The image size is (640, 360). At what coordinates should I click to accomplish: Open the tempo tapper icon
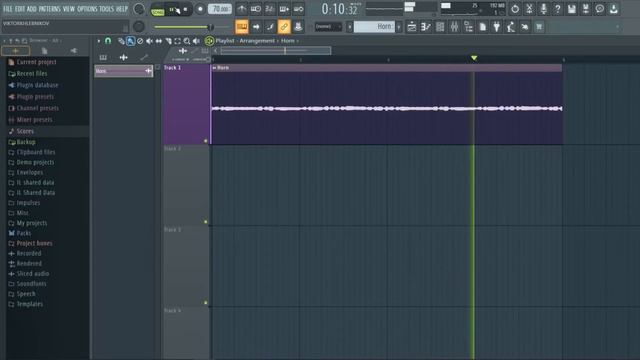pyautogui.click(x=511, y=27)
